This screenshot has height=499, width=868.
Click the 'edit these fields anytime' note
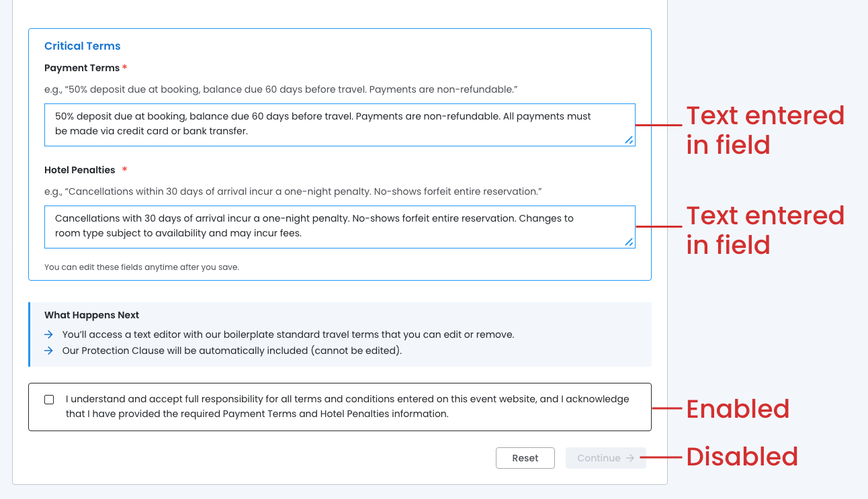[142, 267]
